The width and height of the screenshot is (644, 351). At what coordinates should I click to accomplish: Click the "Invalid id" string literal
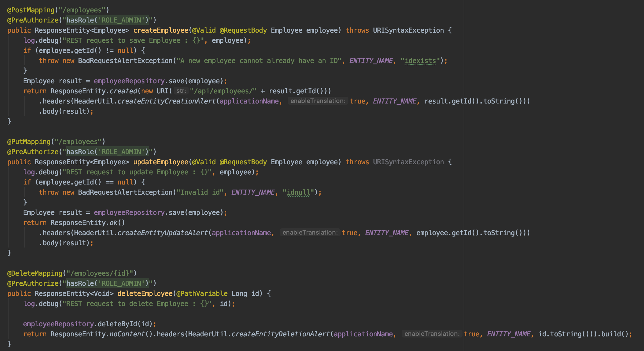(200, 192)
